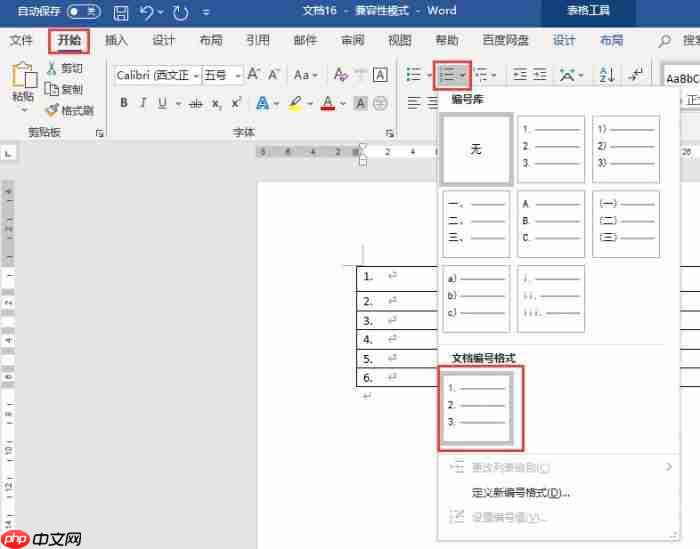Open the font name box Calibri dropdown
Viewport: 700px width, 549px height.
pos(196,76)
